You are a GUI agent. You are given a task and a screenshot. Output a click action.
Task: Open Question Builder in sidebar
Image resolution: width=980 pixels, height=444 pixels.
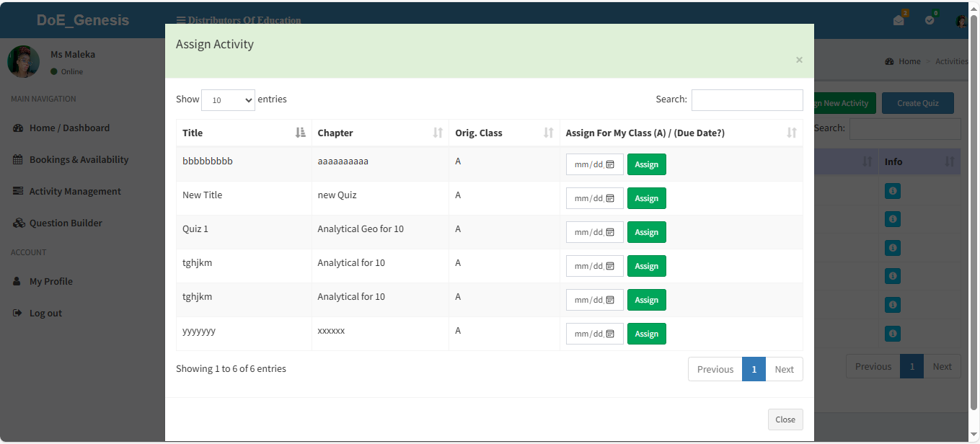[x=66, y=223]
